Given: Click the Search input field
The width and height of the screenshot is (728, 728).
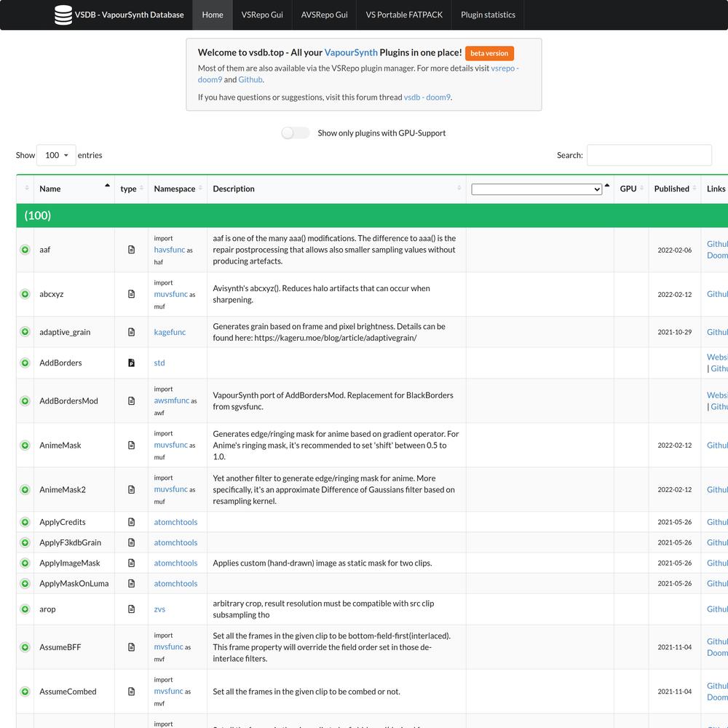Looking at the screenshot, I should tap(649, 156).
